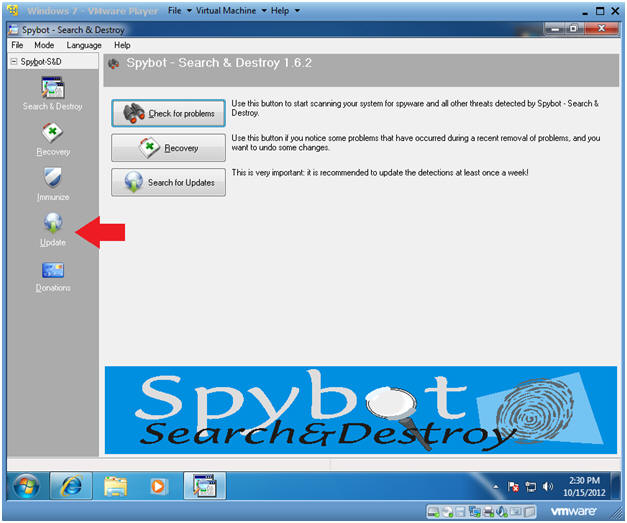The width and height of the screenshot is (627, 523).
Task: Open Search & Destroy in the sidebar
Action: pos(52,94)
